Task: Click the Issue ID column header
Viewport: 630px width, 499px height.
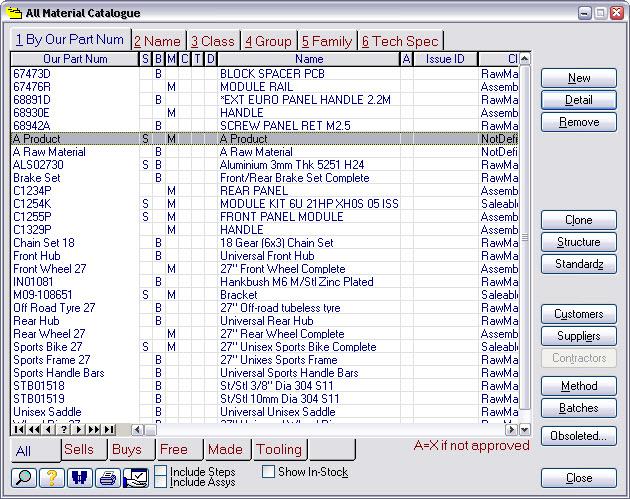Action: (x=445, y=59)
